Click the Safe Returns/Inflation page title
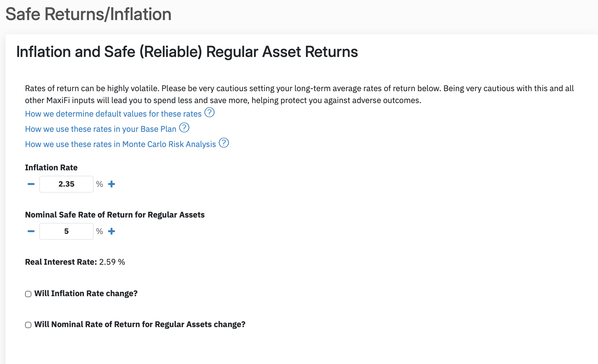This screenshot has width=598, height=364. (x=88, y=14)
